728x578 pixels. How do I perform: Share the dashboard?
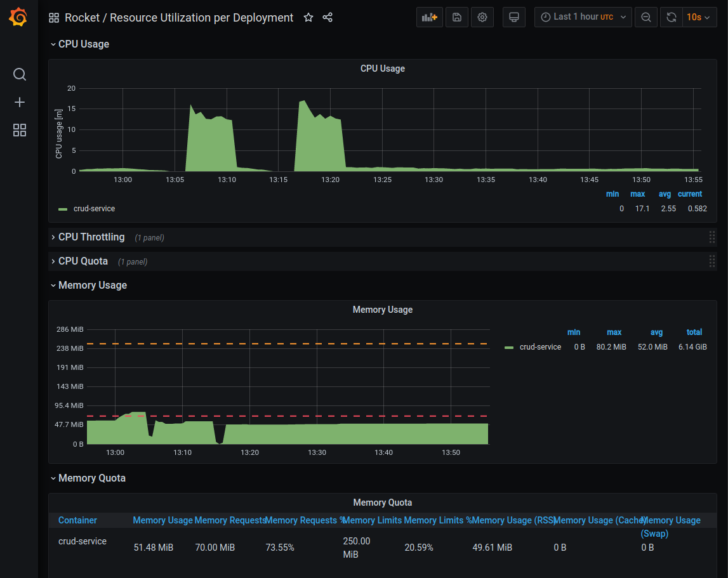[x=328, y=17]
